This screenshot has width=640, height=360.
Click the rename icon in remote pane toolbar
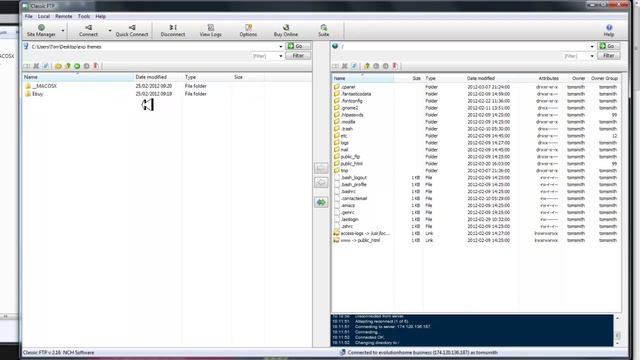[354, 66]
